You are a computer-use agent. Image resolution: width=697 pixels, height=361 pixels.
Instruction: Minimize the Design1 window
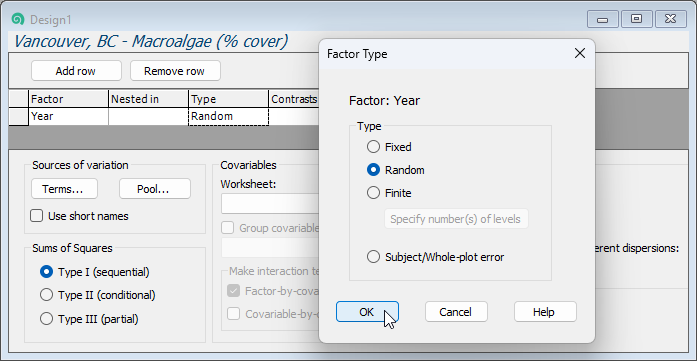[602, 20]
